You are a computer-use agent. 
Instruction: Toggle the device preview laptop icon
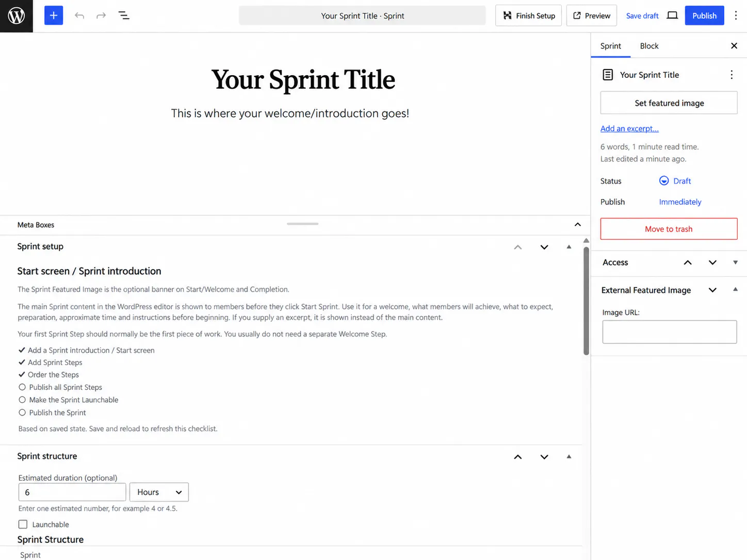click(672, 15)
